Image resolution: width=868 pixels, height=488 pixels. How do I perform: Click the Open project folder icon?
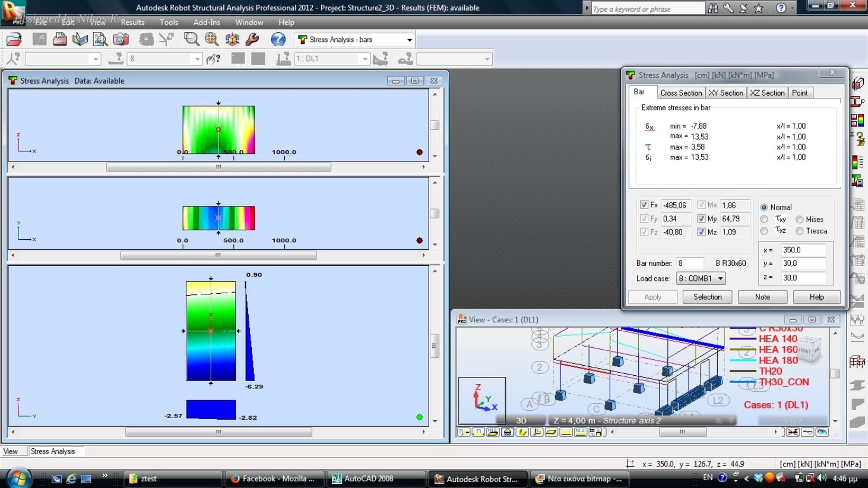(14, 40)
